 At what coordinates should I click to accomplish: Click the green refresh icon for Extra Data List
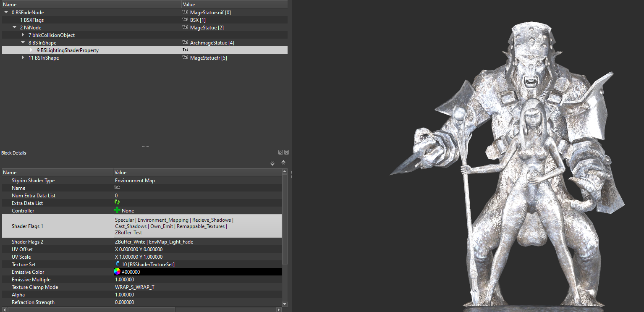point(117,203)
